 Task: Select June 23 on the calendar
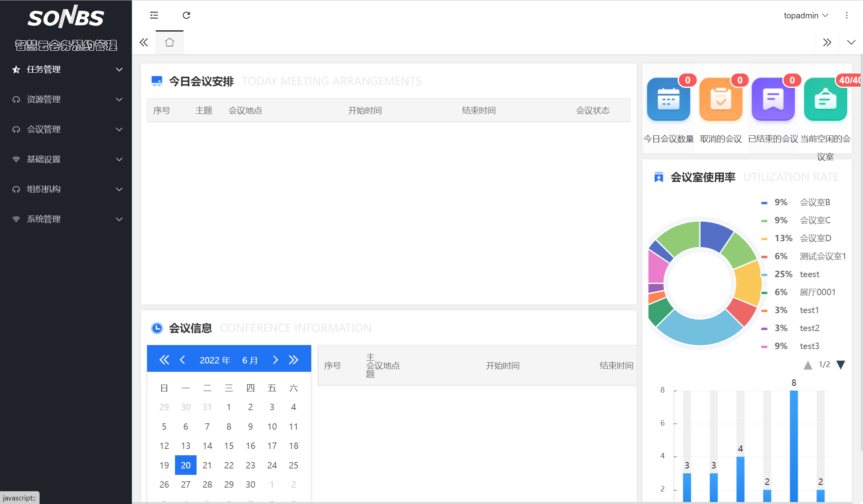(x=250, y=465)
